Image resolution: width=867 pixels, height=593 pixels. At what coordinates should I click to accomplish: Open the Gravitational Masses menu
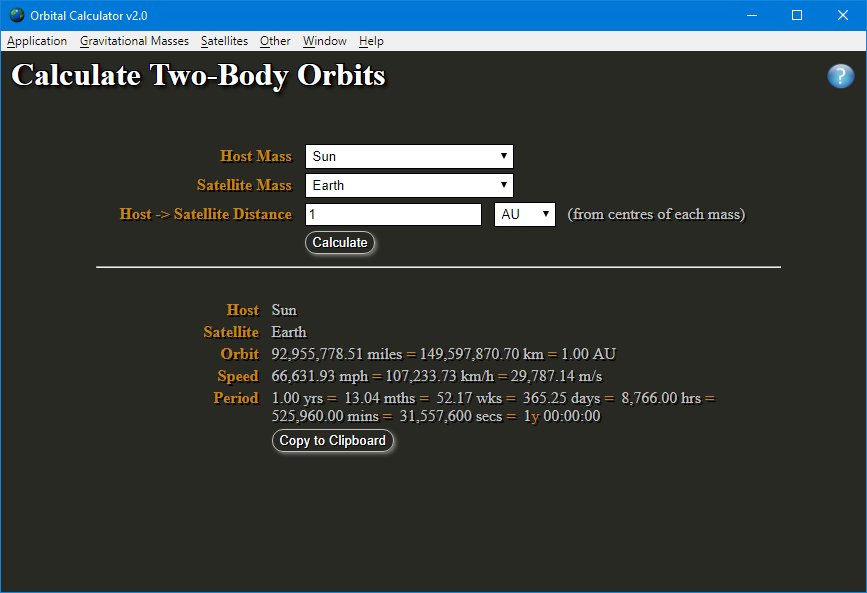click(134, 41)
